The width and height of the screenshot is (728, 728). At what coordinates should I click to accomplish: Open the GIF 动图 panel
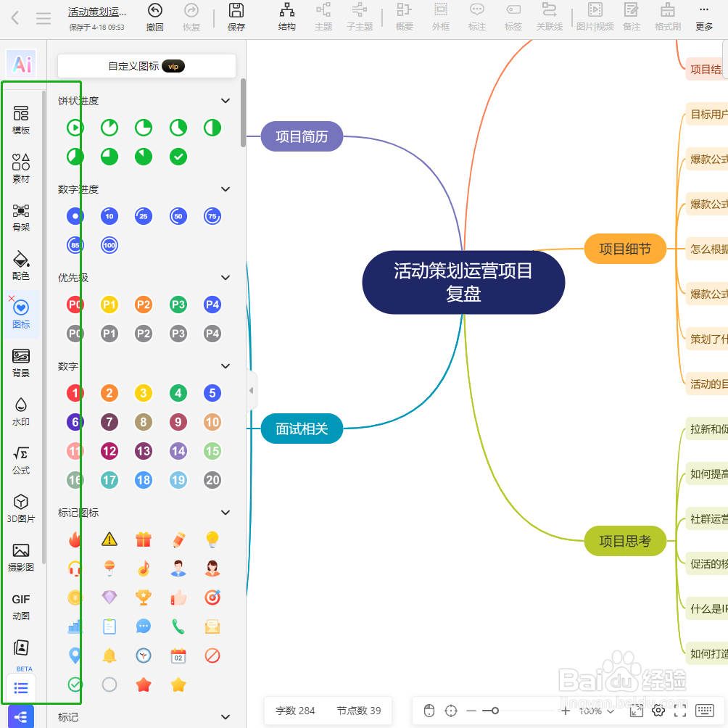(x=21, y=607)
